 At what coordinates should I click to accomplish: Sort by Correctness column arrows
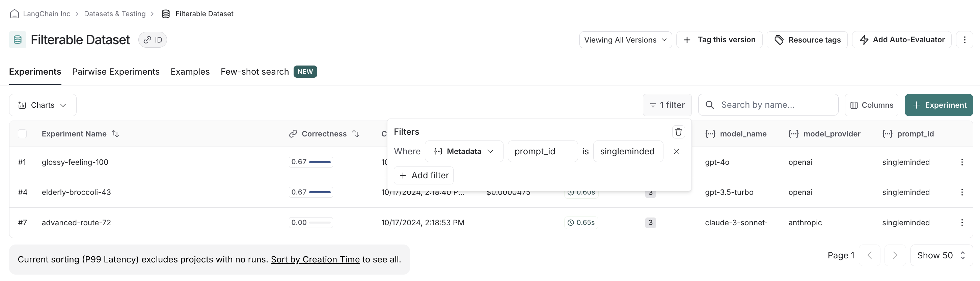[x=356, y=134]
